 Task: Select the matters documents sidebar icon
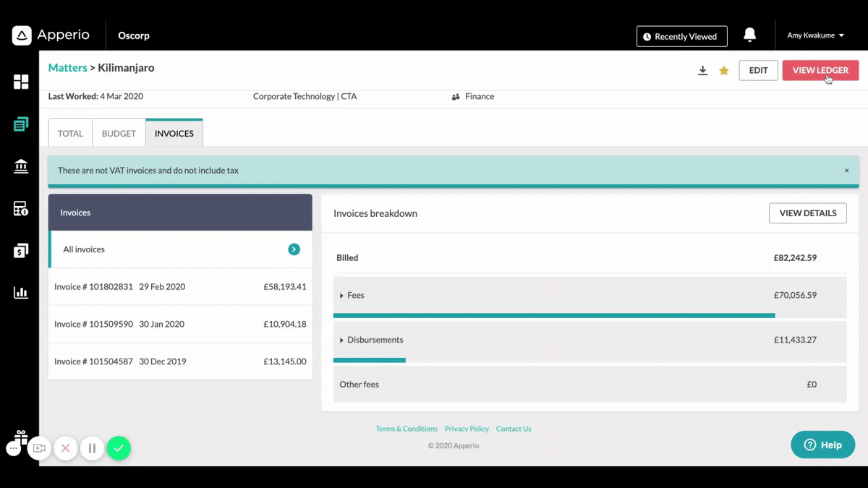pos(21,124)
